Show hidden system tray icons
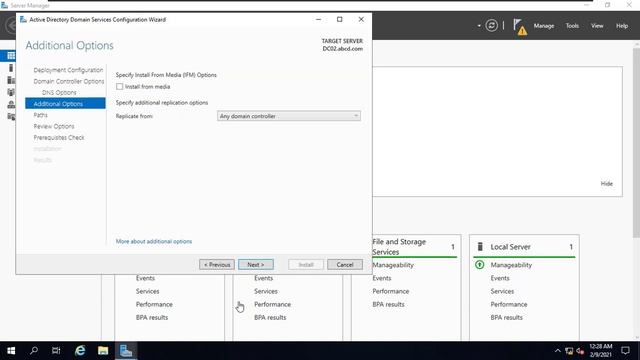Viewport: 640px width, 360px height. (x=557, y=351)
